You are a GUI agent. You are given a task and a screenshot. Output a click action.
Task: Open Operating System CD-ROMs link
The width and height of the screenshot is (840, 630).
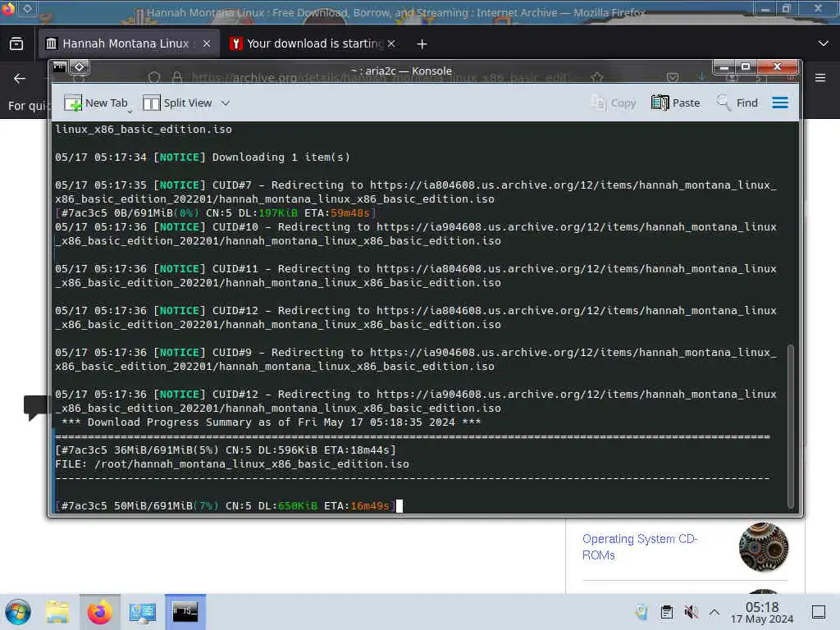pos(640,546)
